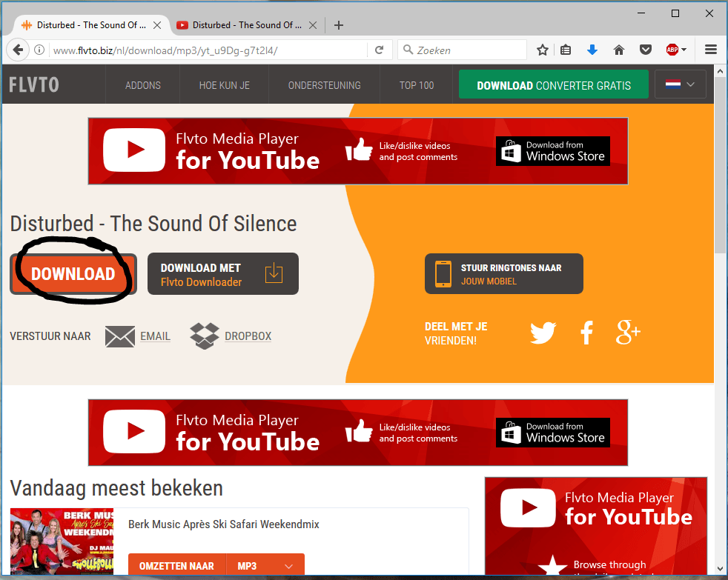Screen dimensions: 728x580
Task: Click DOWNLOAD CONVERTER GRATIS button
Action: tap(554, 85)
